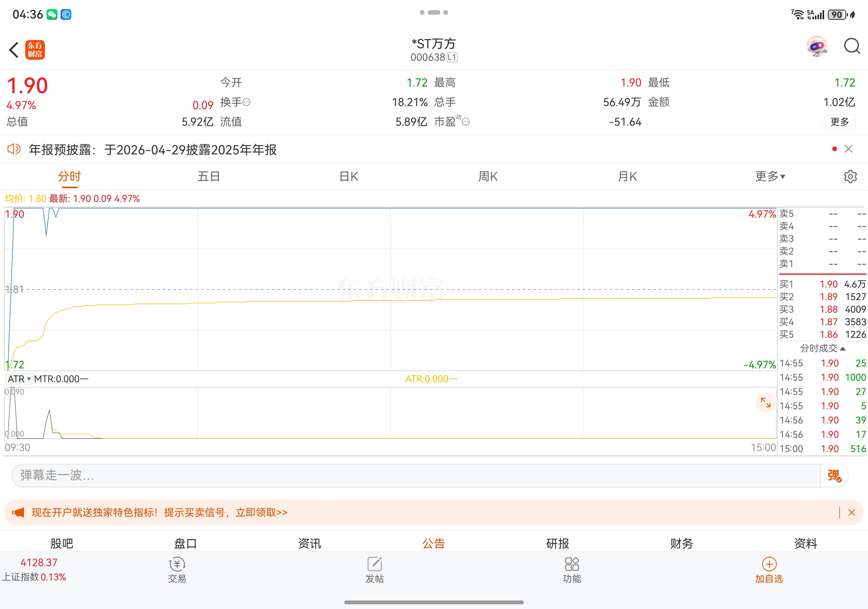Expand the chart with fullscreen arrows icon
Screen dimensions: 868x609
(x=765, y=402)
